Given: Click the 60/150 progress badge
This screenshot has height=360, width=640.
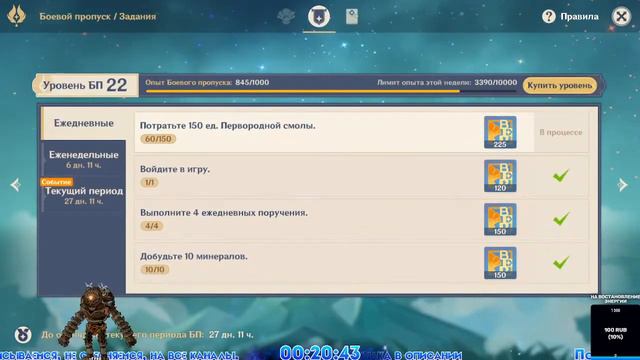Looking at the screenshot, I should tap(158, 139).
